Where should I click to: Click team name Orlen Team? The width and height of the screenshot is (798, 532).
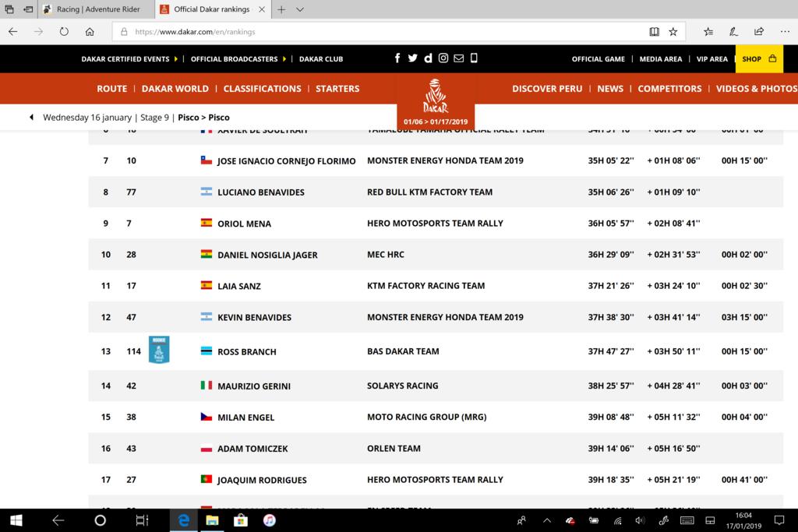tap(394, 449)
